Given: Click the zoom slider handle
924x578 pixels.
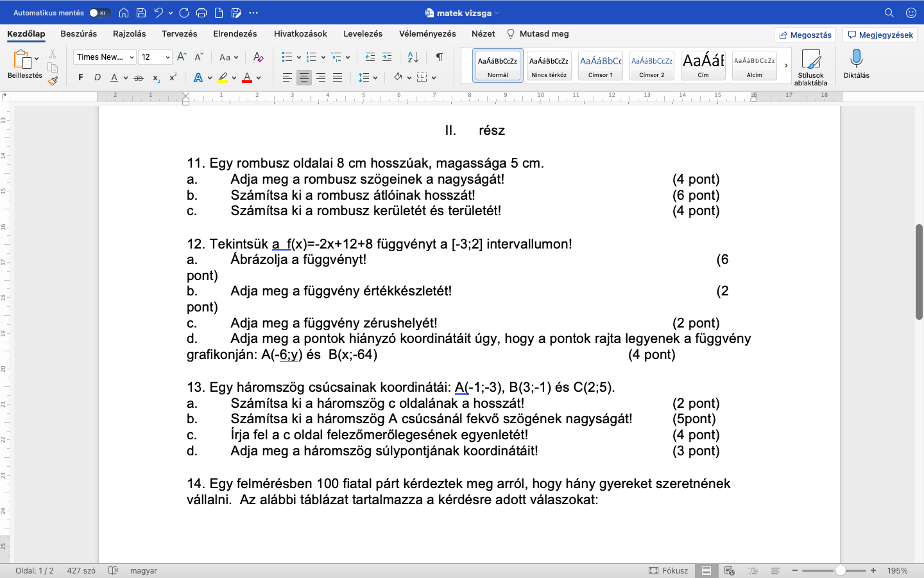Looking at the screenshot, I should (x=840, y=570).
